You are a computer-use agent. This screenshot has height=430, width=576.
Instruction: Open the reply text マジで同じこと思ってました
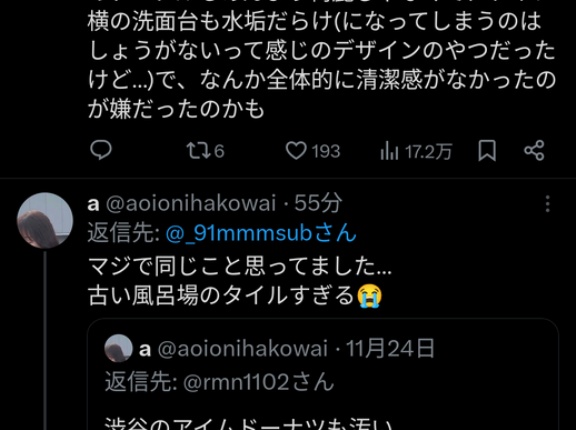(x=240, y=266)
